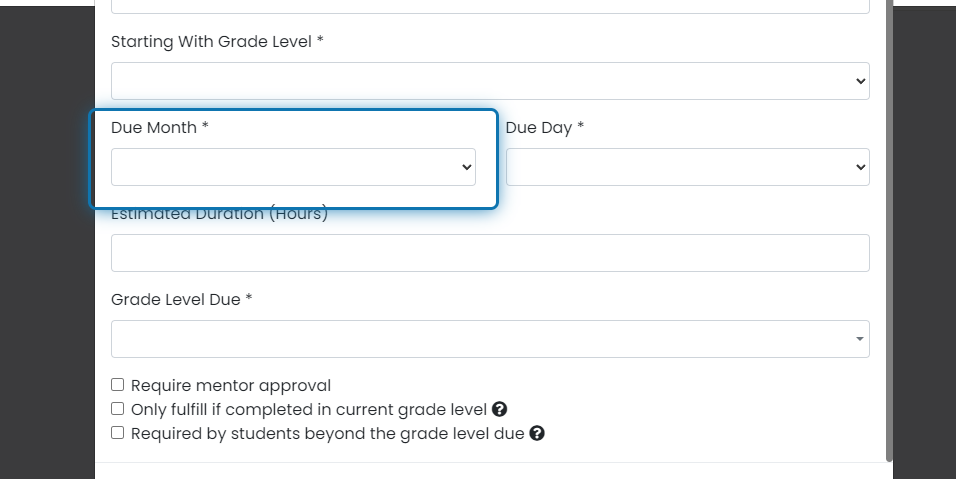Click the Due Month chevron arrow
Viewport: 956px width, 479px height.
467,167
